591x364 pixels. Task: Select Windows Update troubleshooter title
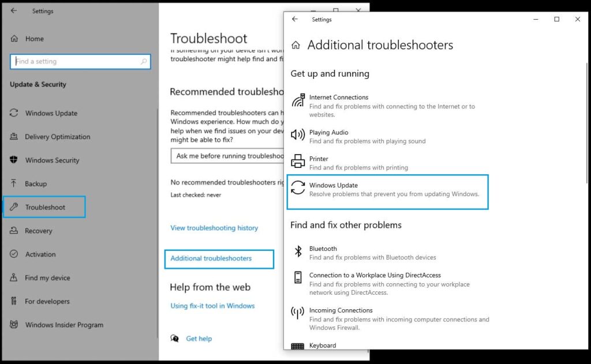pyautogui.click(x=334, y=185)
